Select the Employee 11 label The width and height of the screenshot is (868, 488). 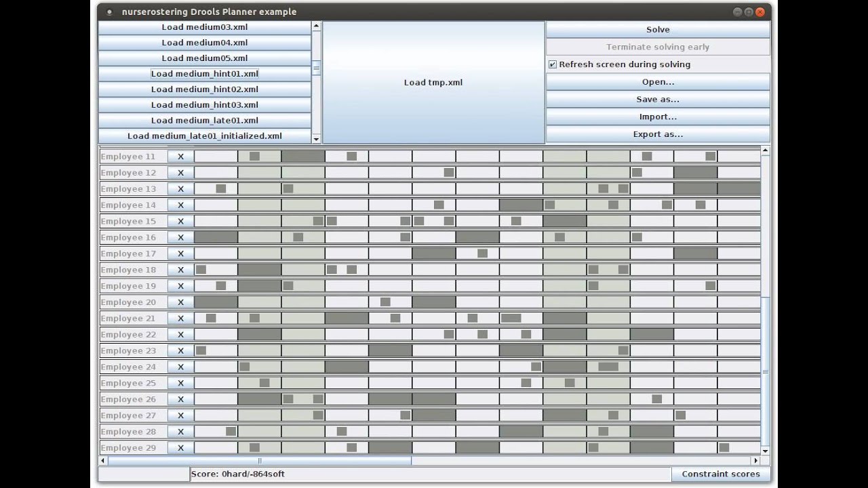click(x=128, y=157)
